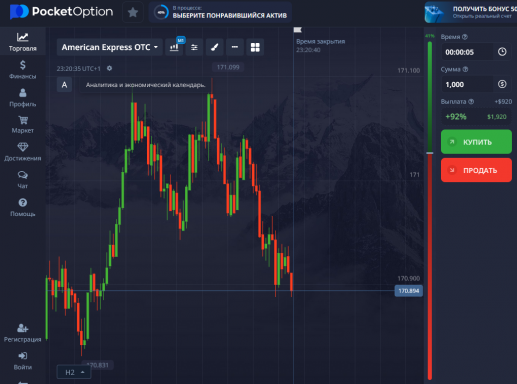Open the indicators settings sliders icon
Screen dimensions: 517x384
pos(194,47)
